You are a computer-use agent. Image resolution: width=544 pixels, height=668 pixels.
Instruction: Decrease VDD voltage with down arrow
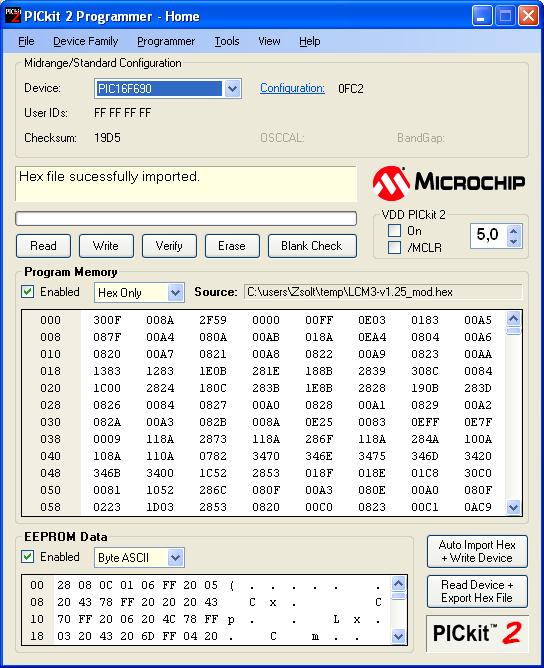[514, 241]
